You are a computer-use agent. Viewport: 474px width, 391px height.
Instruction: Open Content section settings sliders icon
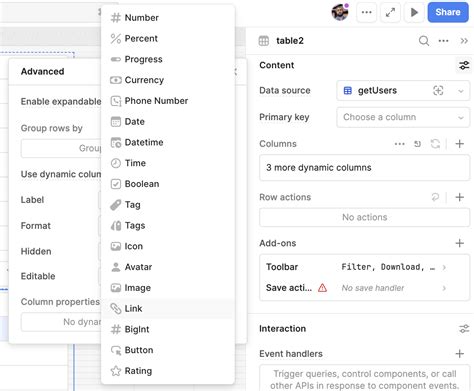coord(464,65)
